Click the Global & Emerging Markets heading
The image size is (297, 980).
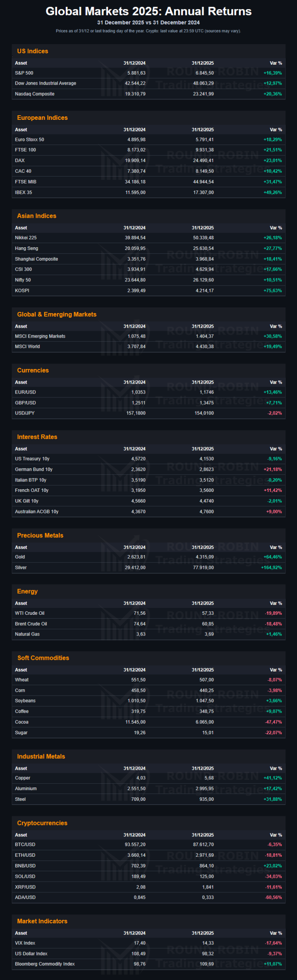[57, 315]
